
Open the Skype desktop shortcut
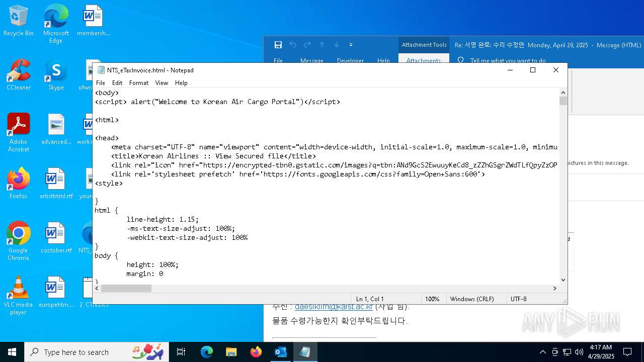pyautogui.click(x=56, y=75)
